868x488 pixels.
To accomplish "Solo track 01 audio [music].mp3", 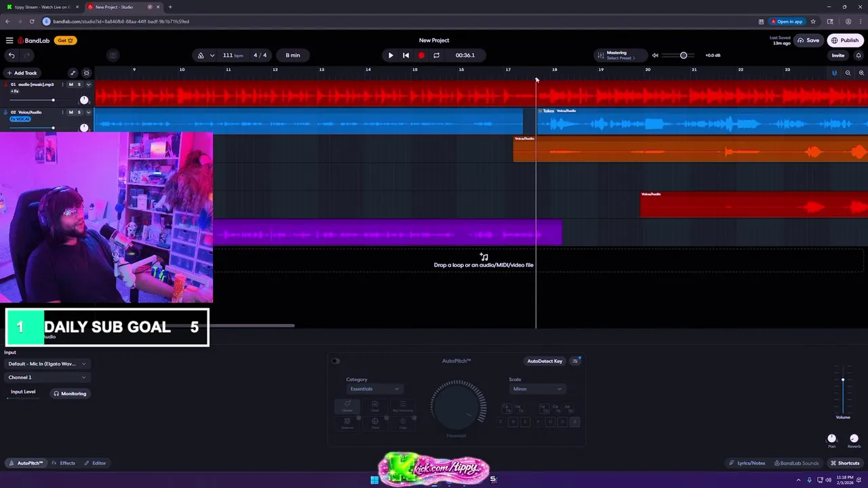I will click(79, 85).
